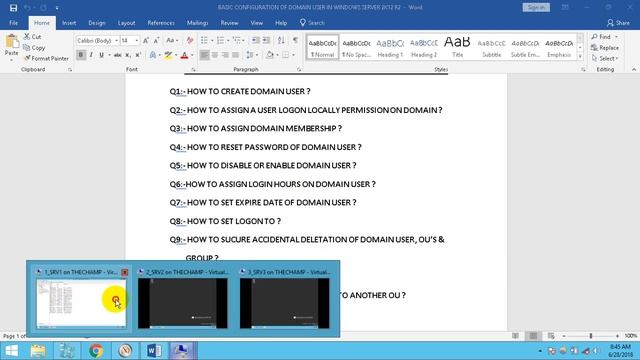The width and height of the screenshot is (640, 360).
Task: Align paragraph text to the right
Action: pyautogui.click(x=225, y=55)
